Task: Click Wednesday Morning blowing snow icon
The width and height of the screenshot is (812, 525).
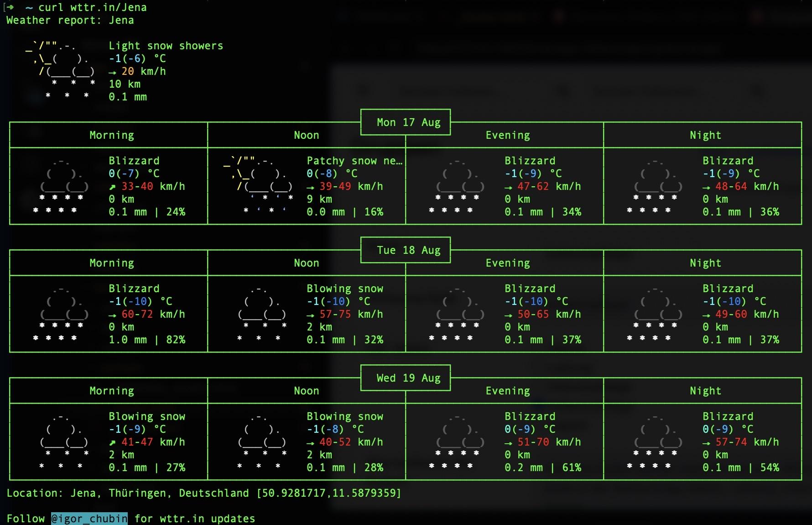Action: point(64,441)
